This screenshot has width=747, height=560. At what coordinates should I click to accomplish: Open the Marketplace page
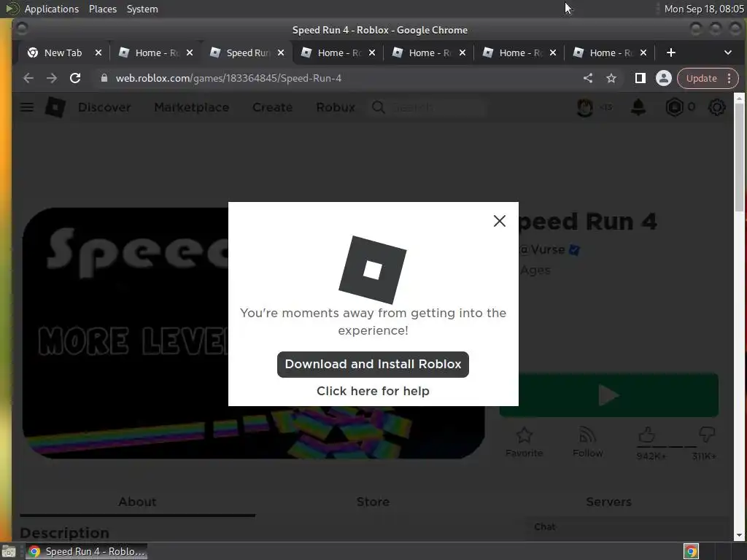coord(192,107)
